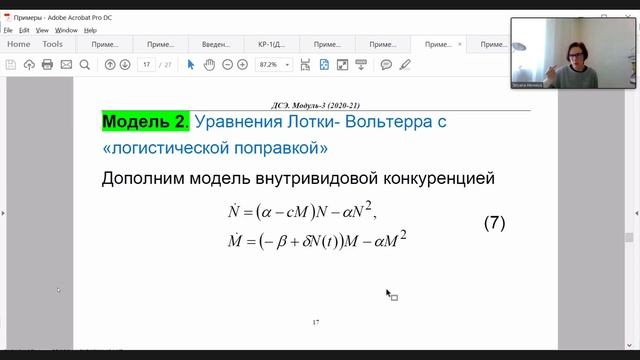Send file by email envelope icon
Image resolution: width=640 pixels, height=360 pixels.
point(66,64)
